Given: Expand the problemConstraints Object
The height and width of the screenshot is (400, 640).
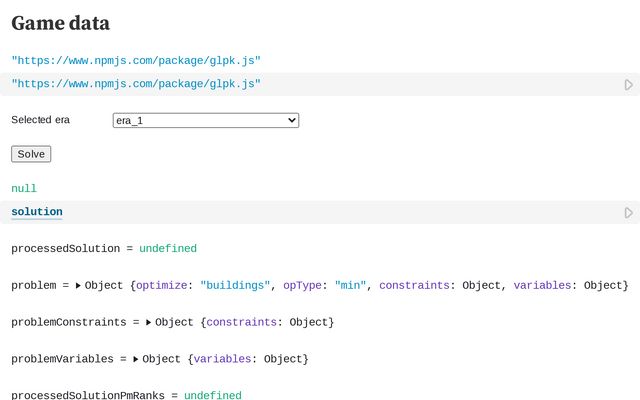Looking at the screenshot, I should click(149, 323).
